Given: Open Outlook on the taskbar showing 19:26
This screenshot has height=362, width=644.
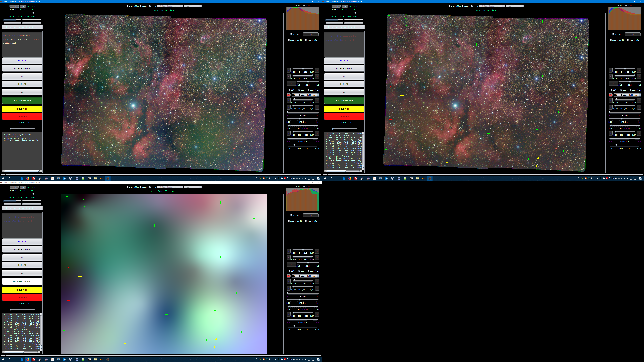Looking at the screenshot, I should (65, 178).
